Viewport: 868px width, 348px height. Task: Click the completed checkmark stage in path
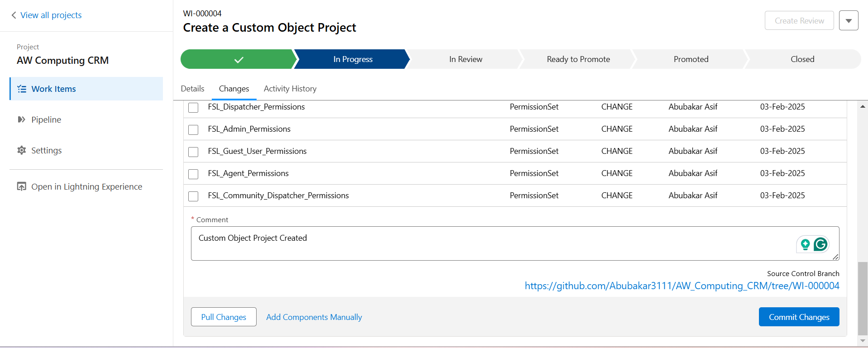pyautogui.click(x=238, y=59)
